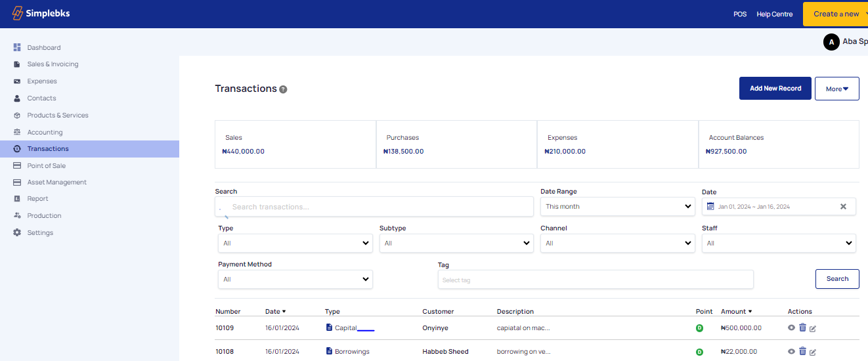View transaction 10109 using eye icon
The height and width of the screenshot is (361, 868).
(791, 328)
